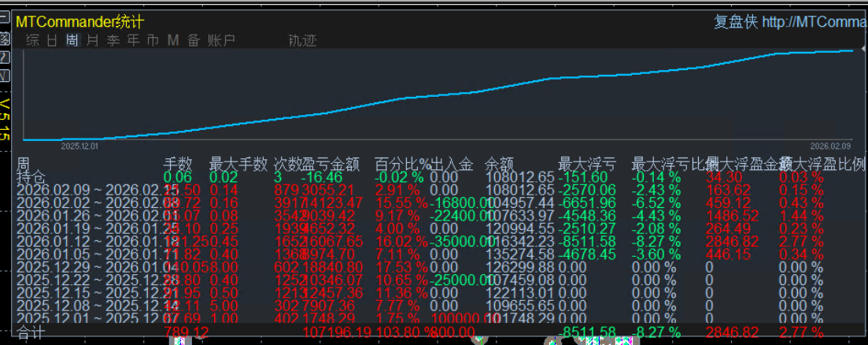
Task: Click the 余额 column header
Action: [500, 164]
